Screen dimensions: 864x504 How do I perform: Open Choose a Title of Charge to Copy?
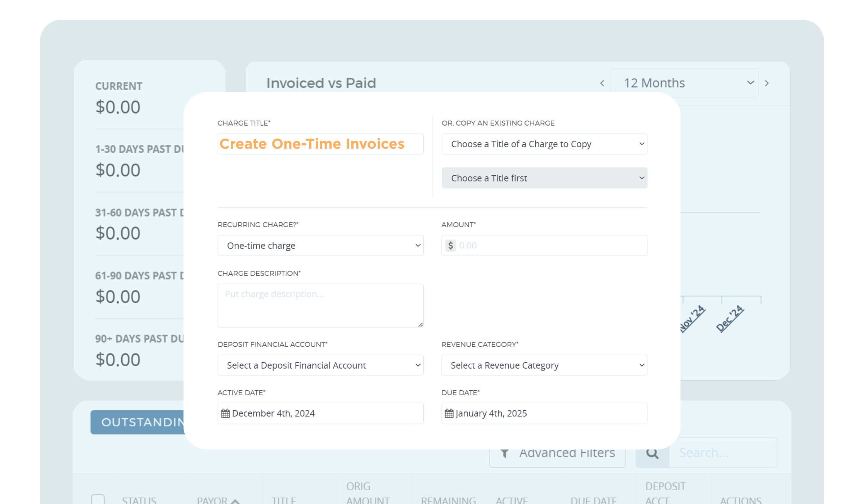point(544,144)
